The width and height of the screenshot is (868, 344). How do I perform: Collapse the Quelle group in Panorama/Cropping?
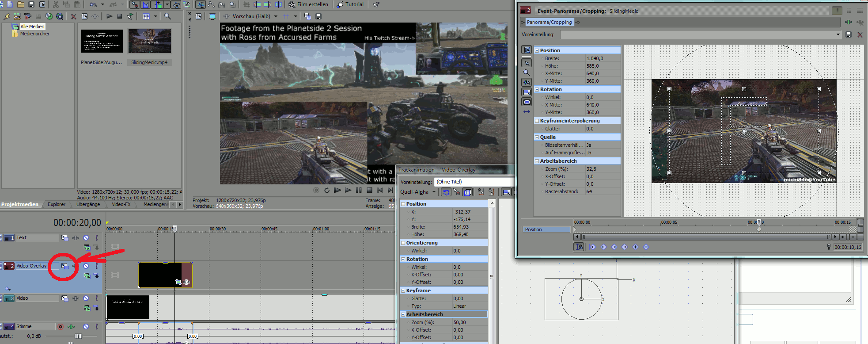coord(537,137)
